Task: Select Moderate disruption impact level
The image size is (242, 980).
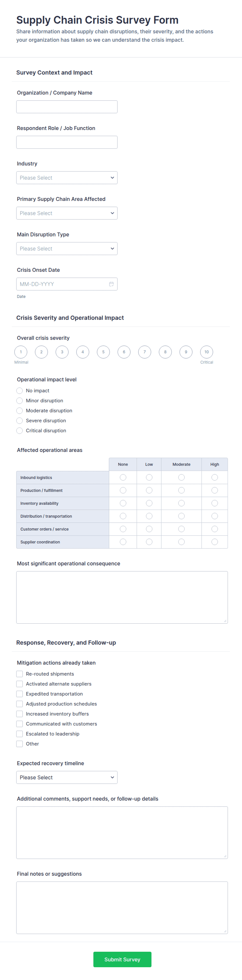Action: point(20,411)
